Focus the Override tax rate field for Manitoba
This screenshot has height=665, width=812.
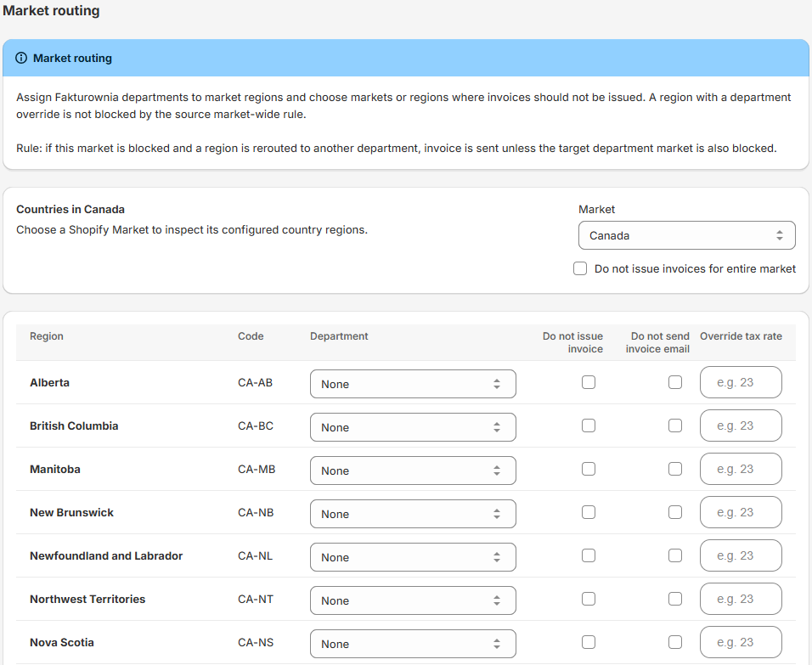pos(741,469)
